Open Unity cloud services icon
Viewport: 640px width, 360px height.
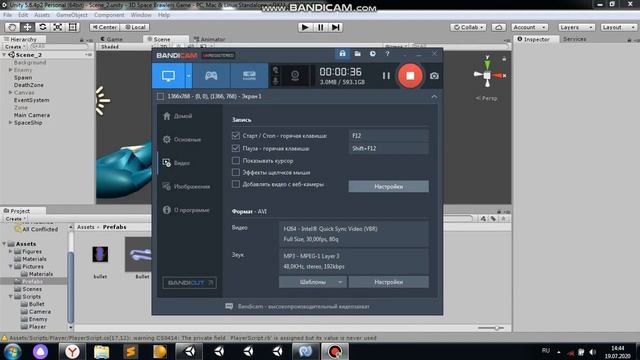(x=498, y=27)
